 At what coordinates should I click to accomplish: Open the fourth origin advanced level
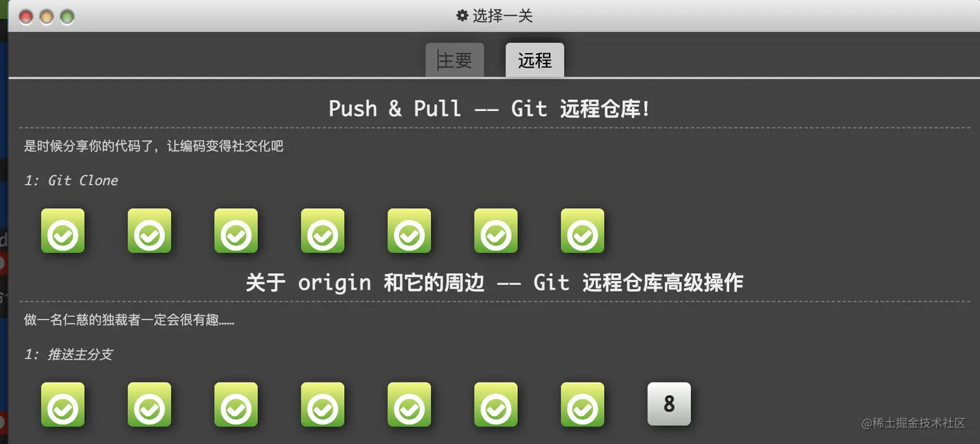click(323, 404)
